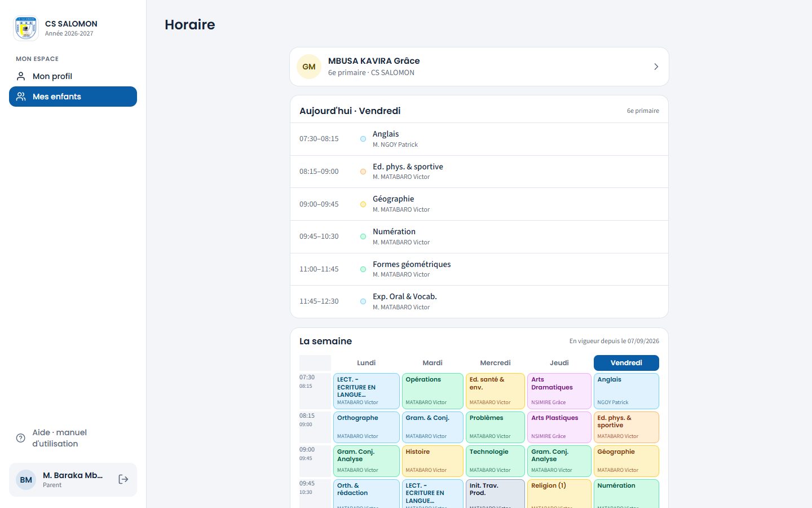812x508 pixels.
Task: Click the green dot beside Numération
Action: [x=363, y=237]
